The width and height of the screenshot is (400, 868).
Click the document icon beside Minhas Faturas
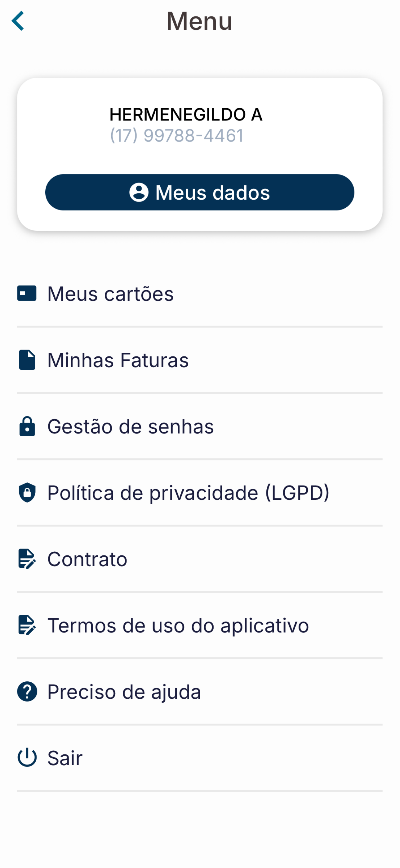pos(27,360)
